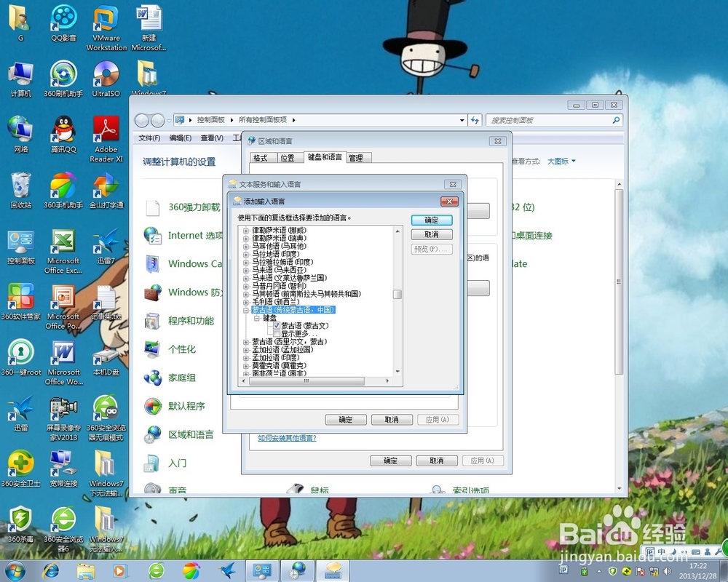
Task: Click 所有控制面板项 in address breadcrumb
Action: (x=263, y=120)
